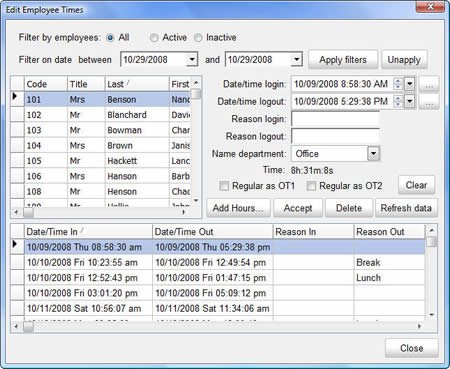Enable Regular as OT1 checkbox

[224, 186]
